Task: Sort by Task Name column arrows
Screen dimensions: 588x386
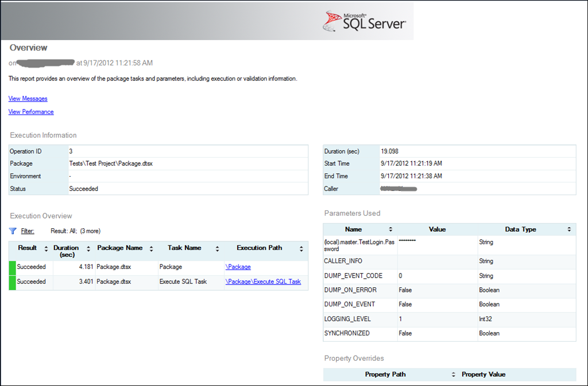Action: [x=217, y=248]
